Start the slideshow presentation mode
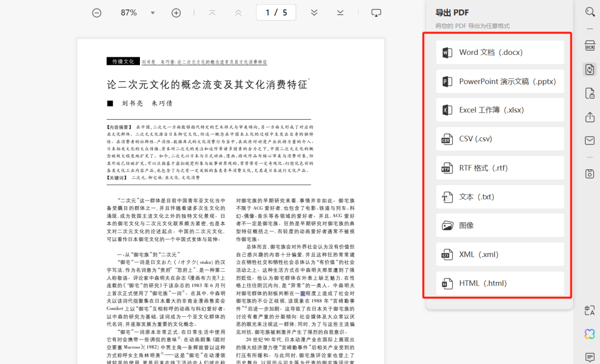This screenshot has height=364, width=600. [376, 13]
